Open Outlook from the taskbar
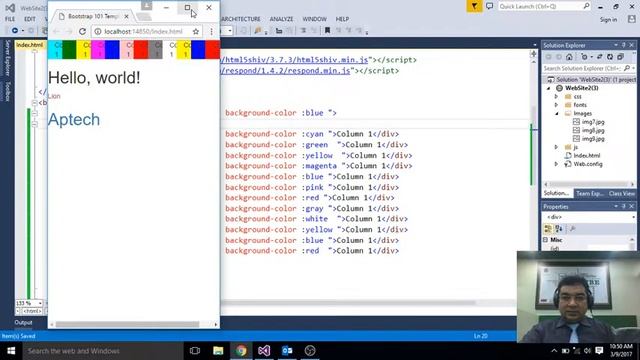This screenshot has height=360, width=640. [x=287, y=351]
